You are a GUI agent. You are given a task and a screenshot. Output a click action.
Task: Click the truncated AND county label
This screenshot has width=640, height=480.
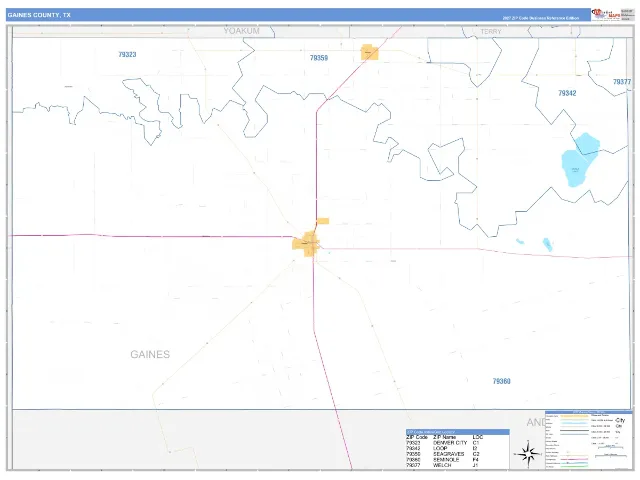click(536, 422)
